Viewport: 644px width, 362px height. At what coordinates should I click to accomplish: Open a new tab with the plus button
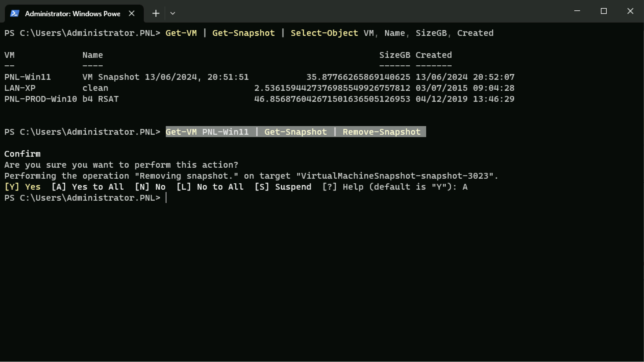tap(156, 13)
